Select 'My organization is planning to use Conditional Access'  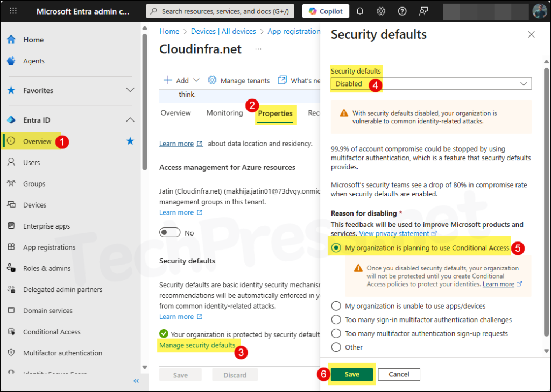point(336,248)
